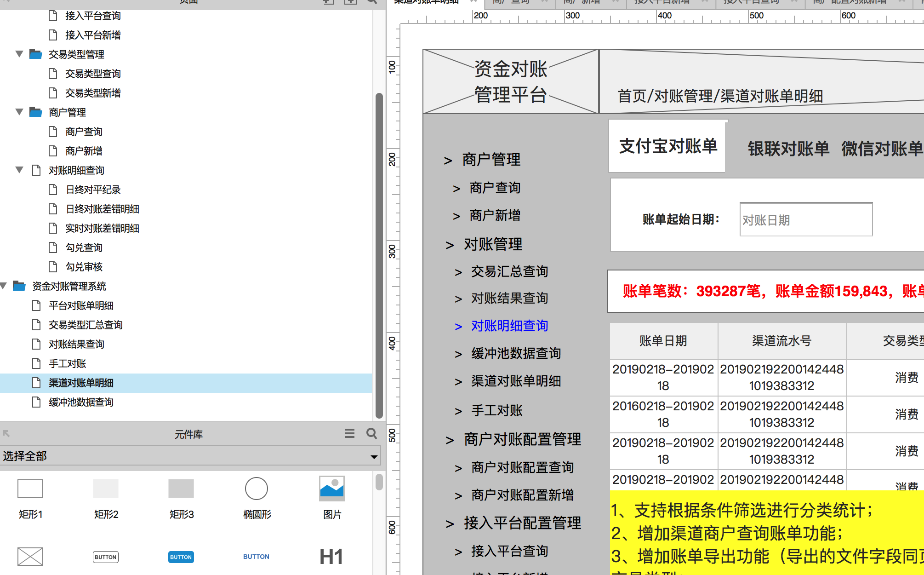The image size is (924, 575).
Task: Click the search icon in 元件库 panel
Action: pyautogui.click(x=371, y=433)
